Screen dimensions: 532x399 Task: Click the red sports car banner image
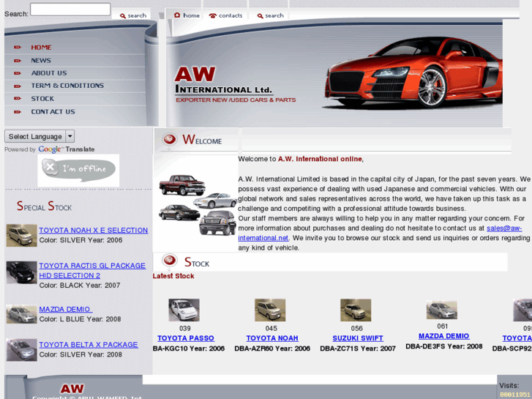[x=413, y=72]
